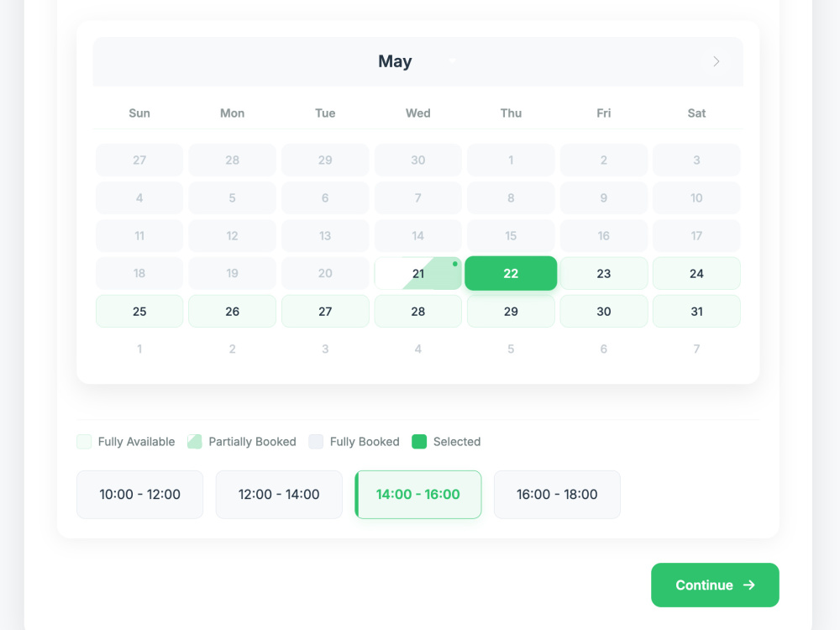Click the 'Thu' weekday header
The image size is (840, 630).
pyautogui.click(x=511, y=113)
